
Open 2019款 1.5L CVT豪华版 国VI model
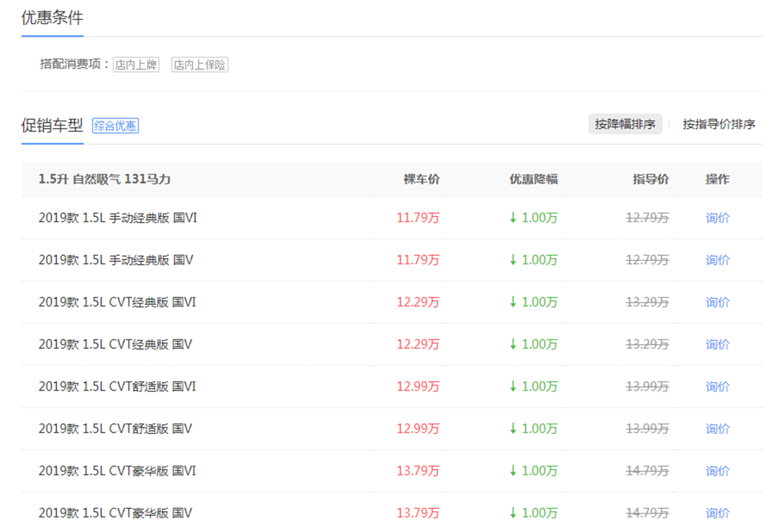tap(118, 471)
